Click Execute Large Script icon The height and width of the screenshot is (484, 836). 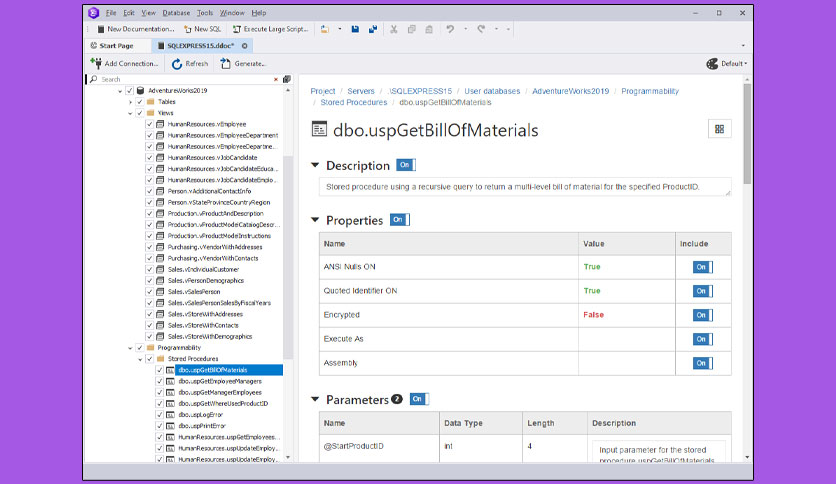coord(237,29)
